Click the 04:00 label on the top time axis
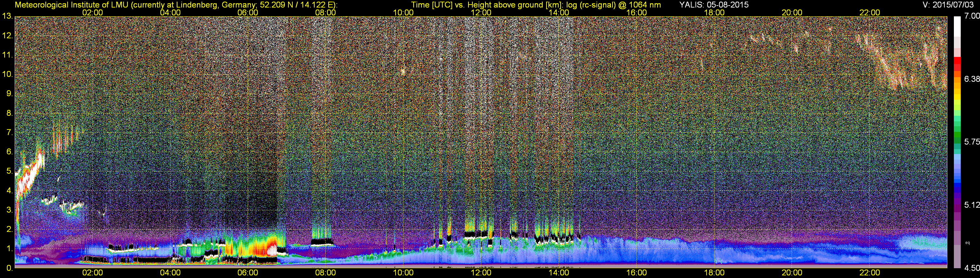Screen dimensions: 980x278 pyautogui.click(x=170, y=12)
